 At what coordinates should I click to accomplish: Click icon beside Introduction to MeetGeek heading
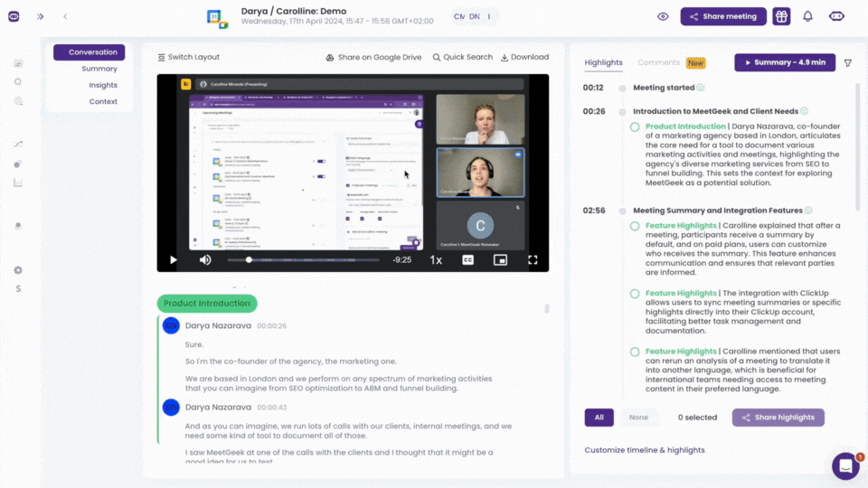coord(805,111)
